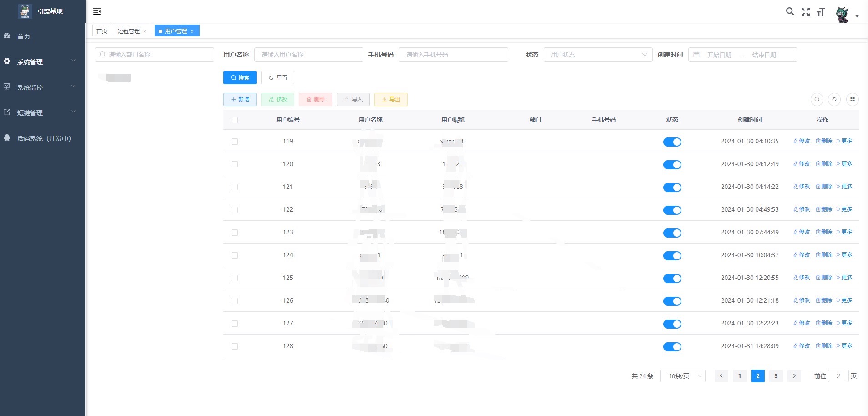This screenshot has height=416, width=868.
Task: Disable the status switch for user 119
Action: point(672,142)
